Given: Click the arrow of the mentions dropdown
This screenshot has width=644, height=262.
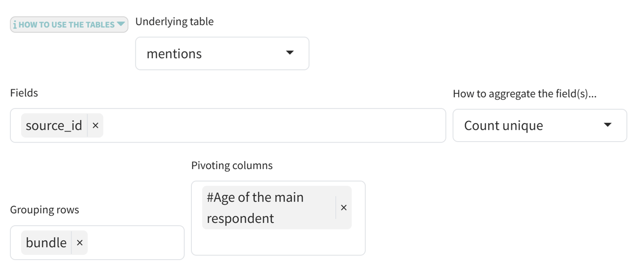Looking at the screenshot, I should 290,53.
